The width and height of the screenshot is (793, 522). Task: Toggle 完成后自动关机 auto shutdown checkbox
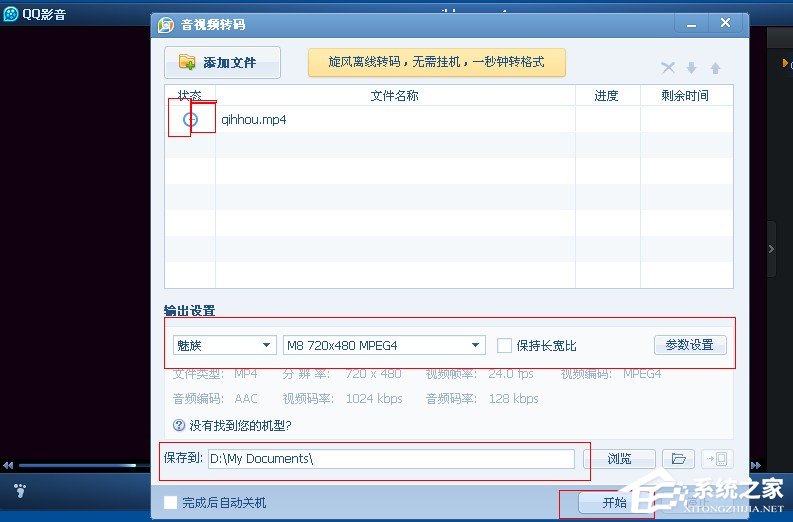pyautogui.click(x=170, y=502)
